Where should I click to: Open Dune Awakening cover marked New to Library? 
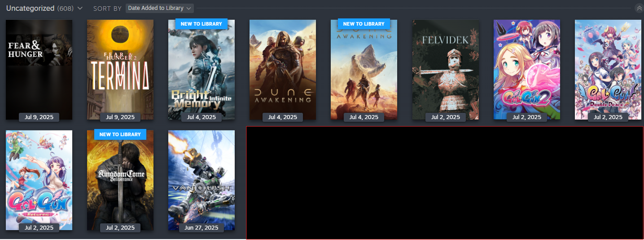click(364, 70)
